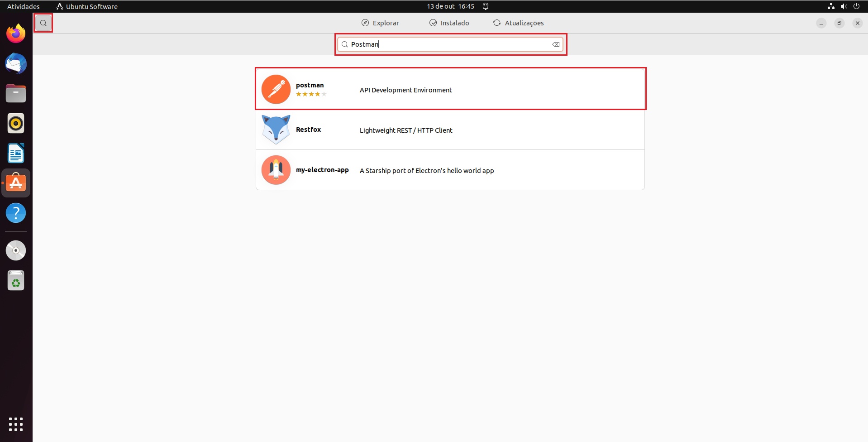This screenshot has width=868, height=442.
Task: Click postman star rating
Action: (x=311, y=94)
